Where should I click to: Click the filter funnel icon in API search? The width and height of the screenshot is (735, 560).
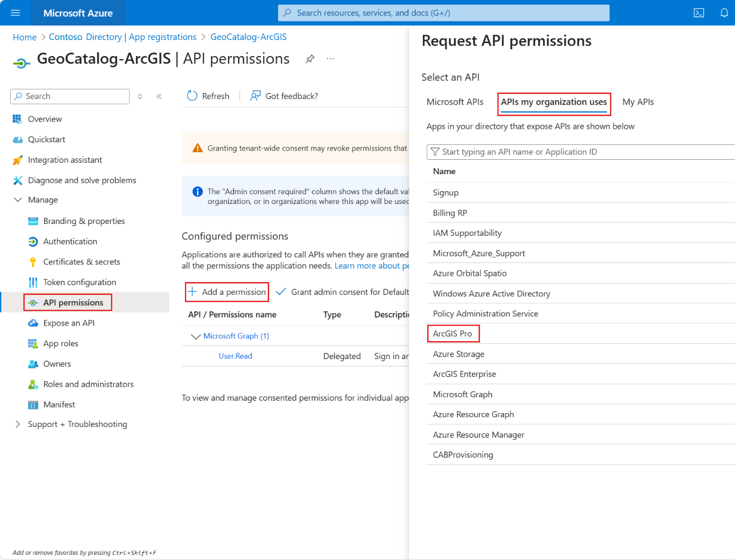coord(435,152)
